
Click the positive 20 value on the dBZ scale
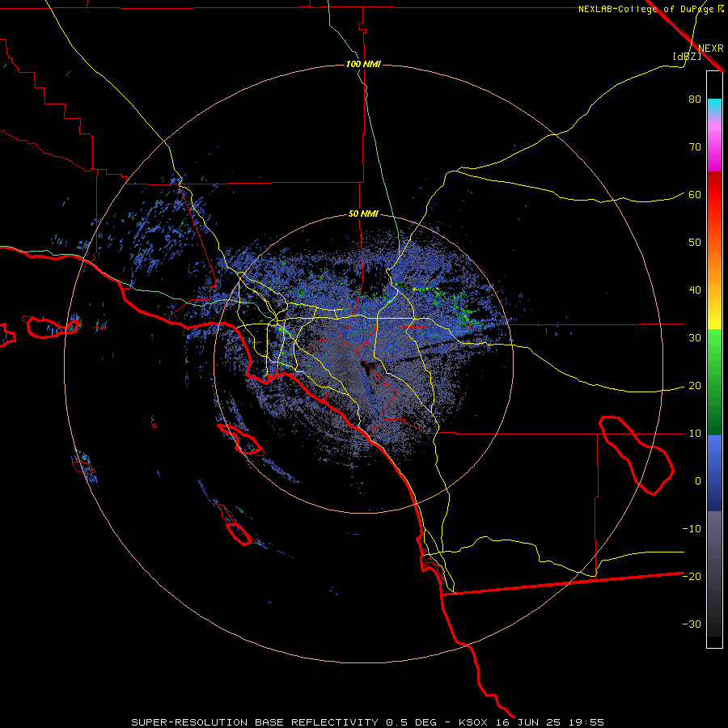695,386
